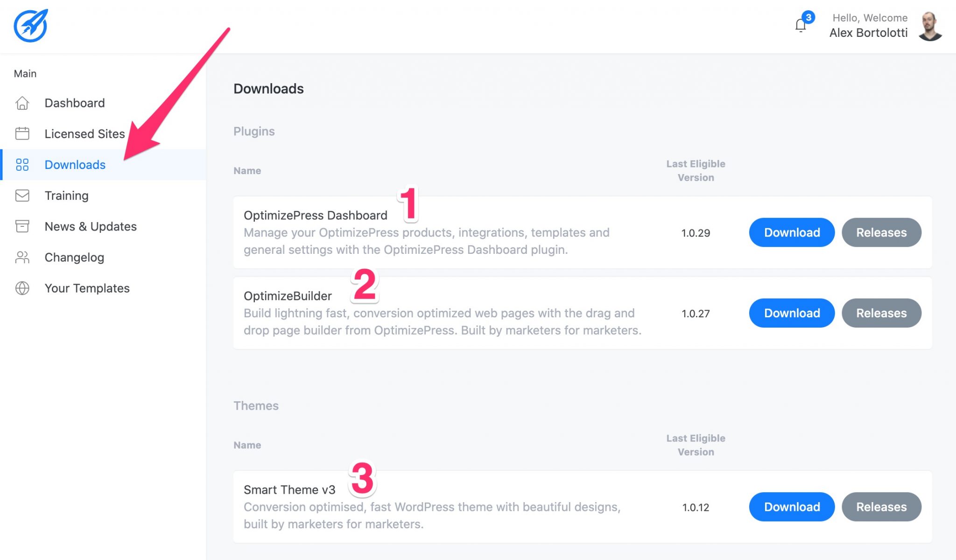956x560 pixels.
Task: Open the notifications bell
Action: (x=801, y=25)
